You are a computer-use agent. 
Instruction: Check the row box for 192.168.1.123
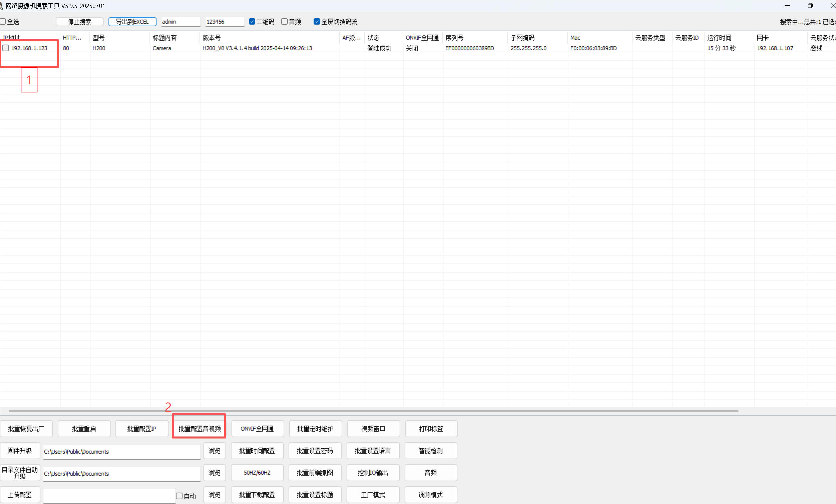coord(6,48)
